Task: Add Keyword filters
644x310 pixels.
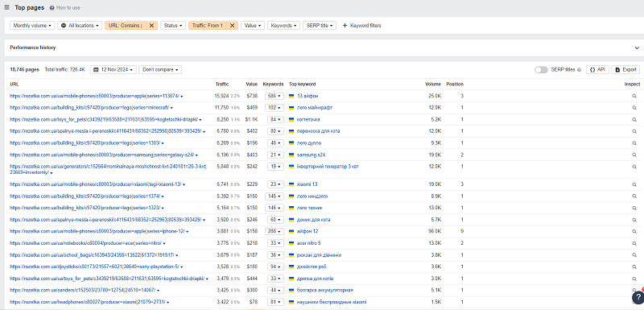Action: point(361,26)
